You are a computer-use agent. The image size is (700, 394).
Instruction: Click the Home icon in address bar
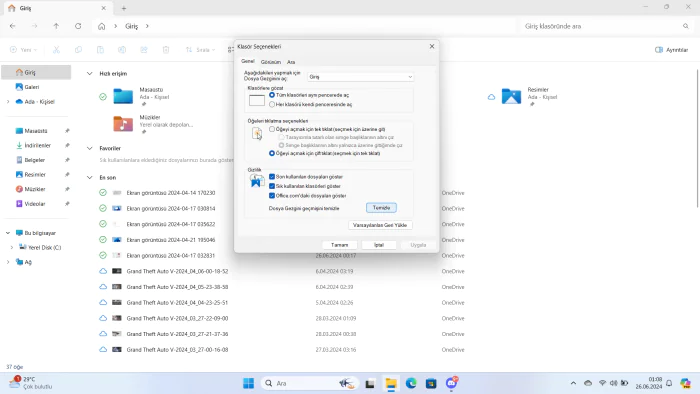click(x=101, y=26)
